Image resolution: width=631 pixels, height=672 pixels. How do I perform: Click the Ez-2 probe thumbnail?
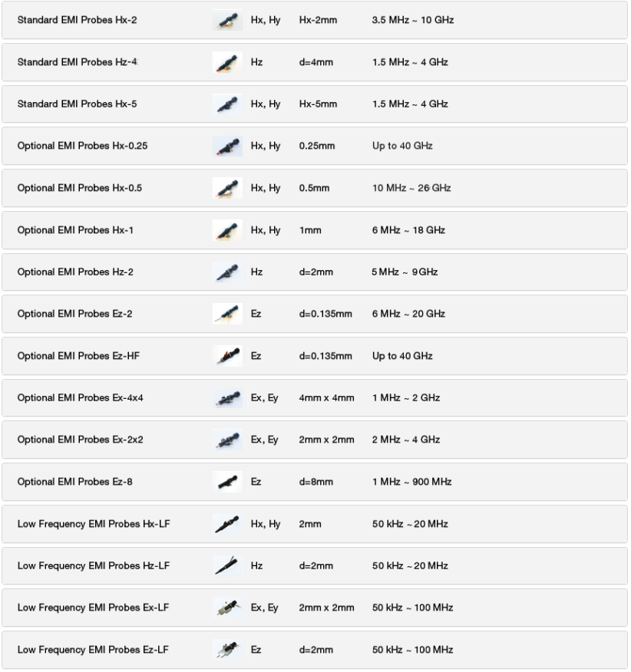227,315
